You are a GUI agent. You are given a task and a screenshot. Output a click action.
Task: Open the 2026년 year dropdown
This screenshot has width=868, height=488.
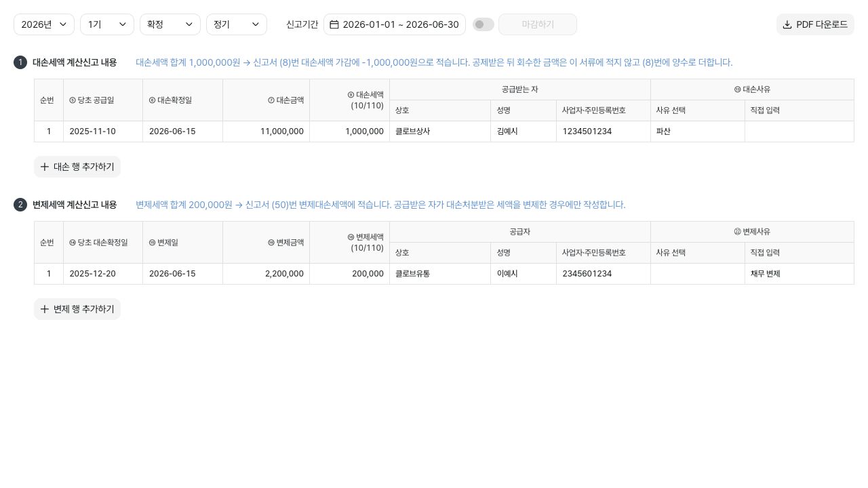coord(44,24)
